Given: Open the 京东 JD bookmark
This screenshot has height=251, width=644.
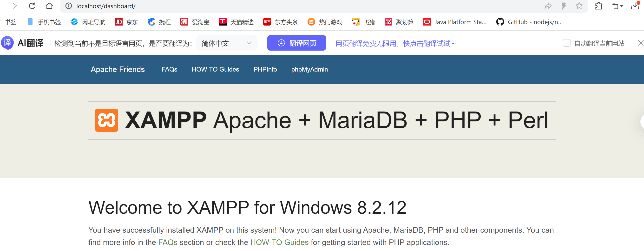Looking at the screenshot, I should pos(126,22).
